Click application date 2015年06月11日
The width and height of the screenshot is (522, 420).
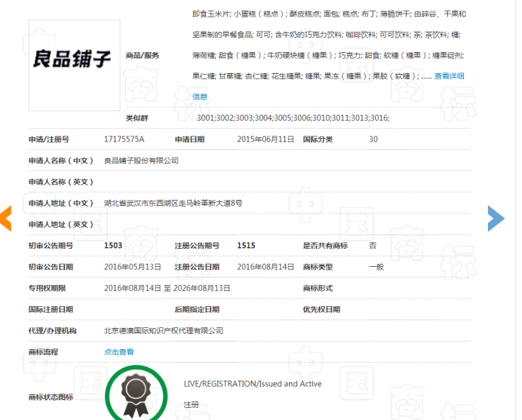coord(266,139)
